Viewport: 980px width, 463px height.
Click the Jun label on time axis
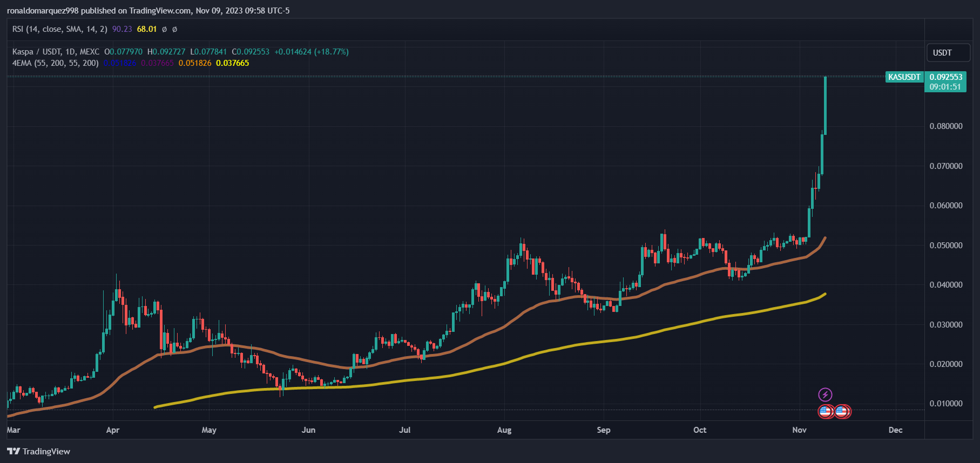tap(308, 430)
